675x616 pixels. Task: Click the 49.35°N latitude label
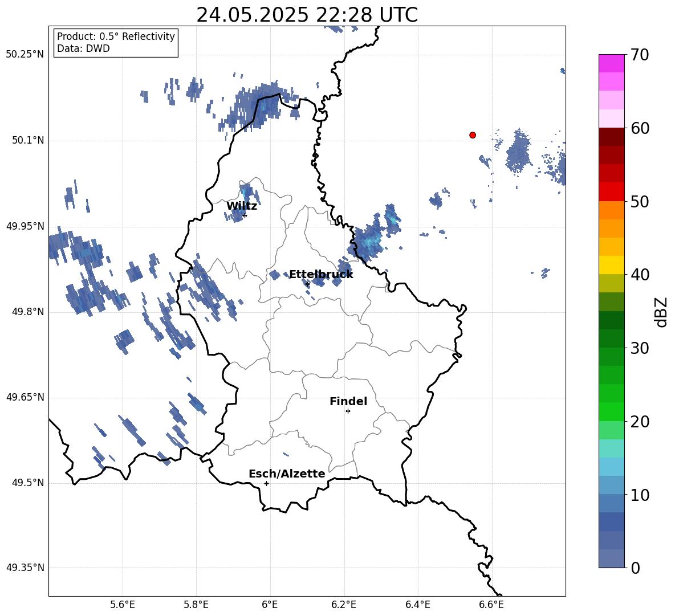click(25, 568)
